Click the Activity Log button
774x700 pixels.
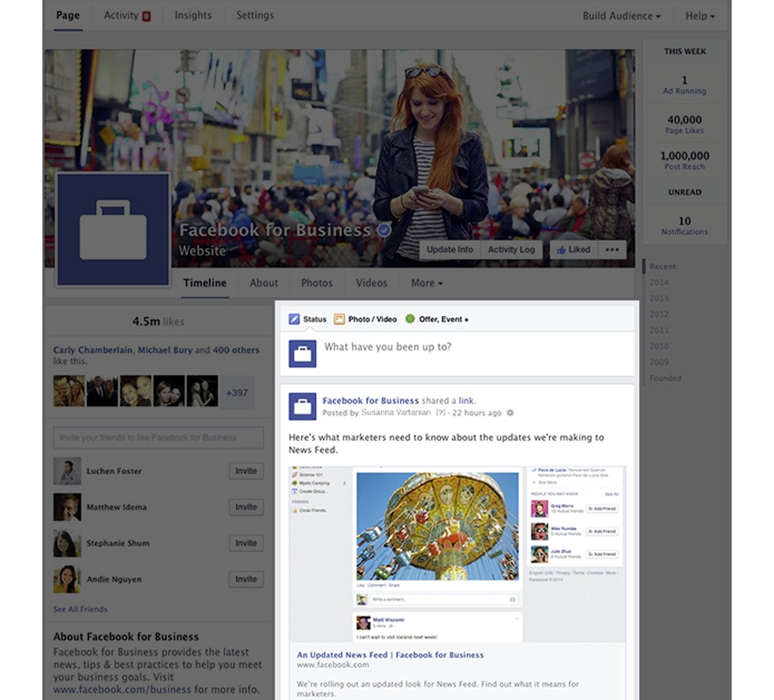click(x=511, y=249)
